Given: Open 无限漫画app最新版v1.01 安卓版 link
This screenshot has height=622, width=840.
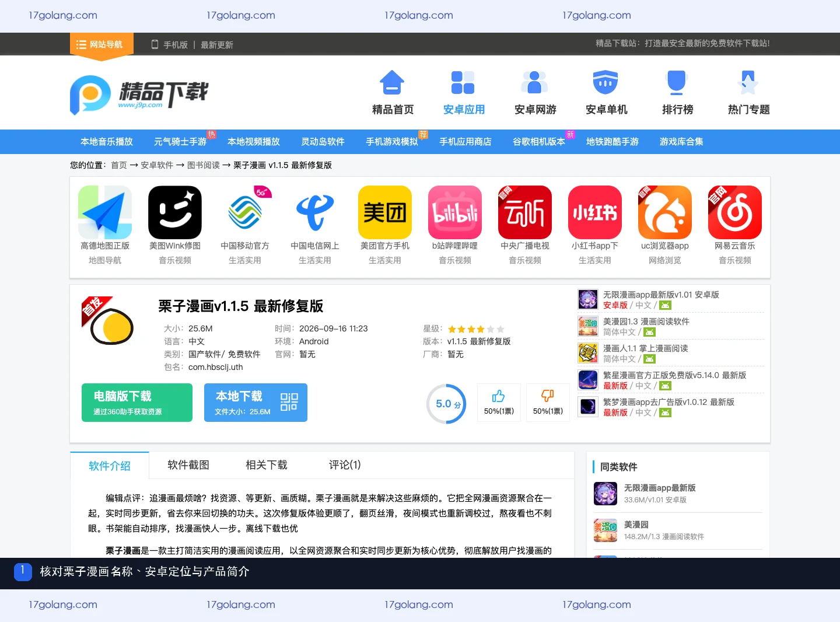Looking at the screenshot, I should tap(661, 295).
